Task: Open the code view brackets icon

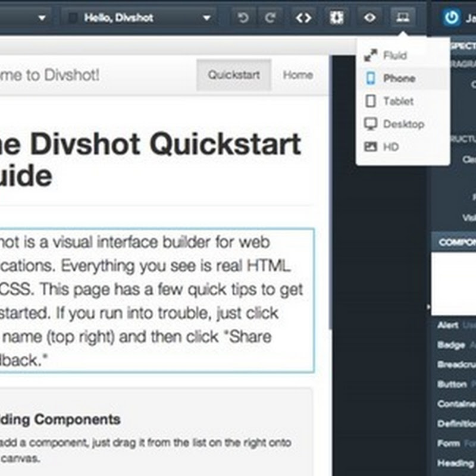Action: tap(303, 18)
